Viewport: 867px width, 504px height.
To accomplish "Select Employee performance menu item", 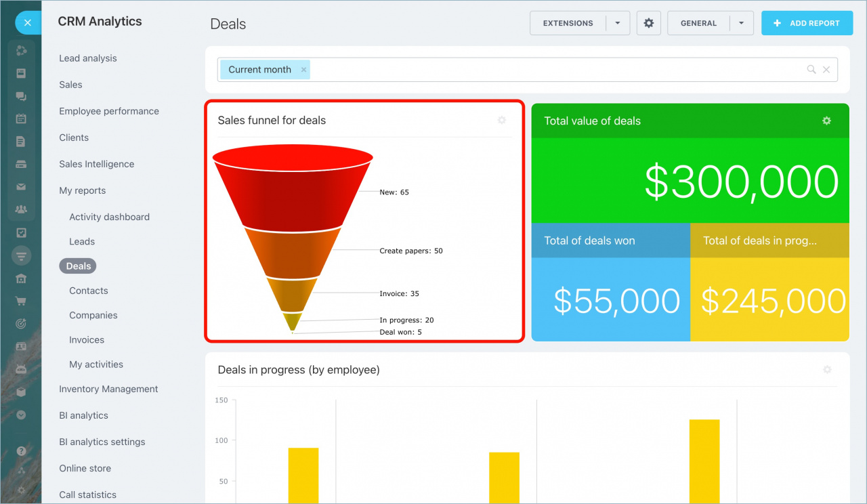I will pos(109,111).
